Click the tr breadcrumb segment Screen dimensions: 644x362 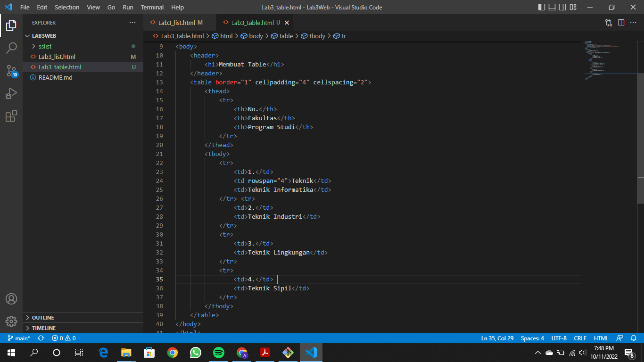340,36
